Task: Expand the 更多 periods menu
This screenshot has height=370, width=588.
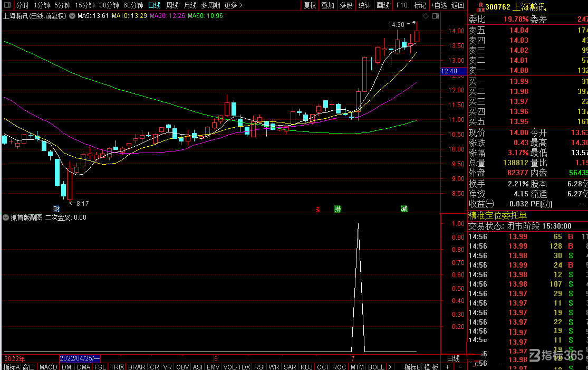Action: 233,5
